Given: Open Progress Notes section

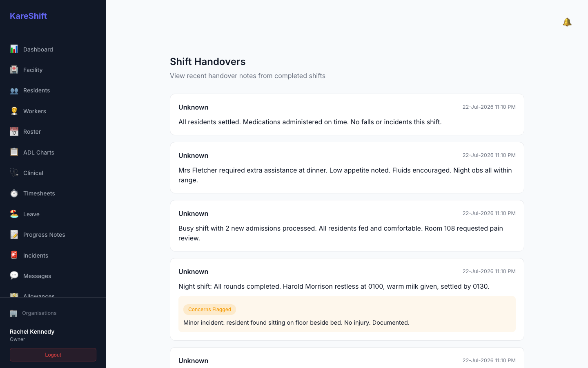Looking at the screenshot, I should [53, 235].
